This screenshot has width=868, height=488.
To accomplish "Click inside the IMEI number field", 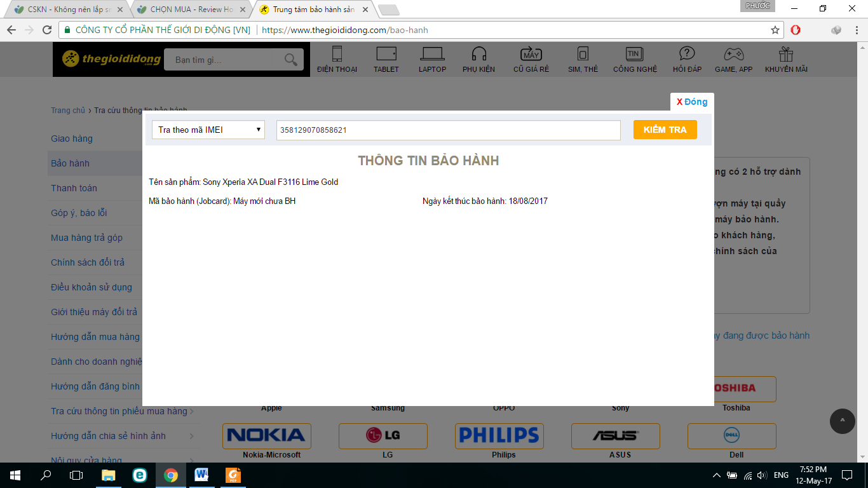I will tap(449, 130).
